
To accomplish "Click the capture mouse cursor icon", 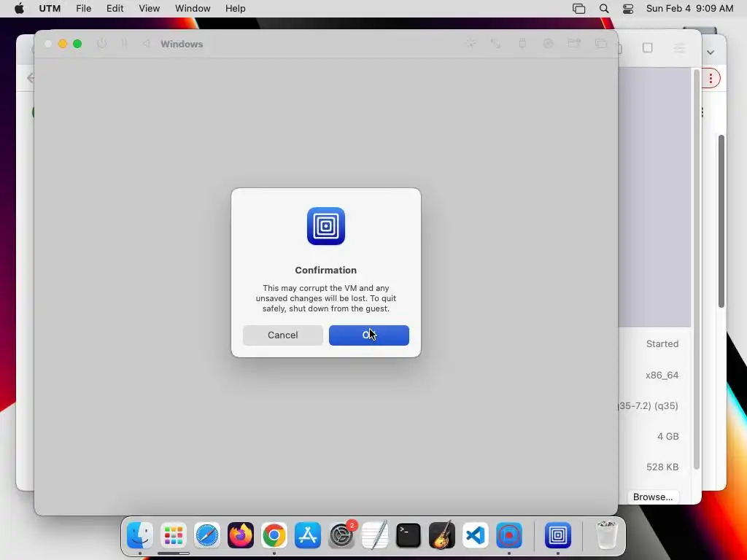I will coord(471,44).
